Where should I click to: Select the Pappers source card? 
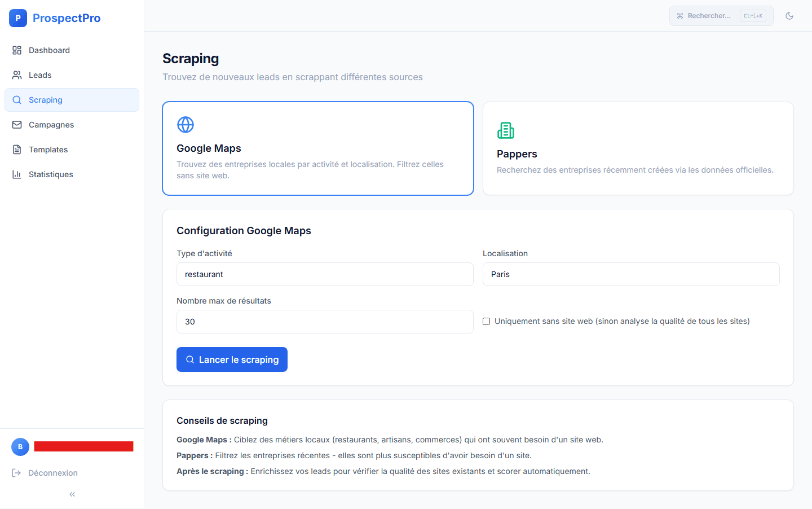(638, 148)
